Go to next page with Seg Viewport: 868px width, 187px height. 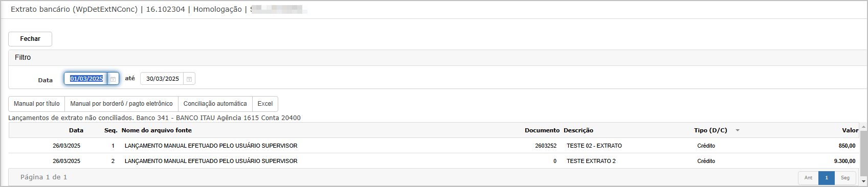point(845,178)
